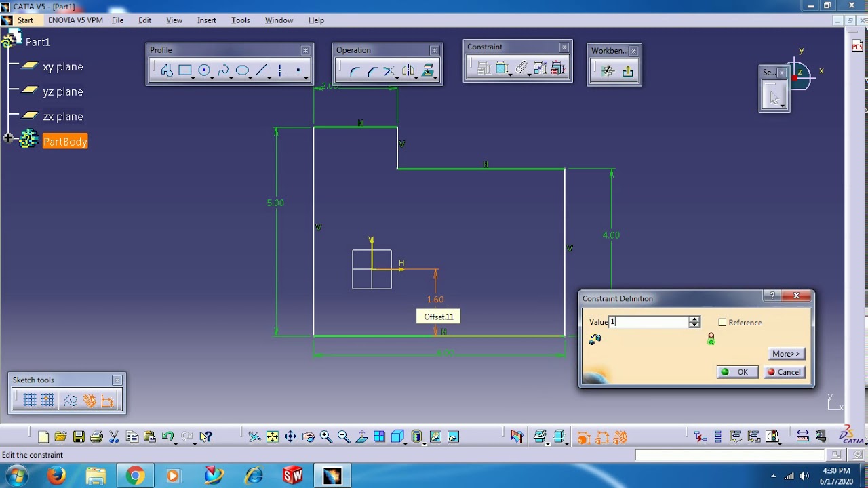Open the Circle tool dropdown arrow
This screenshot has width=868, height=488.
[212, 78]
